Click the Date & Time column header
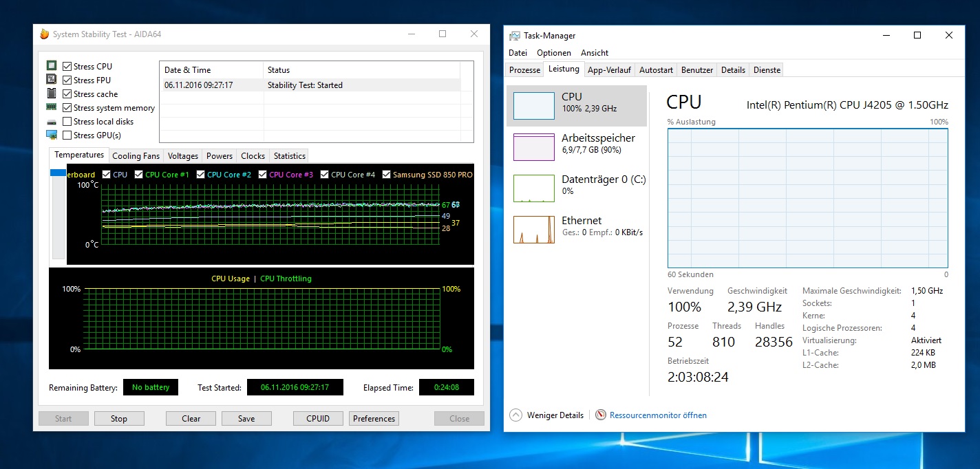 point(212,69)
